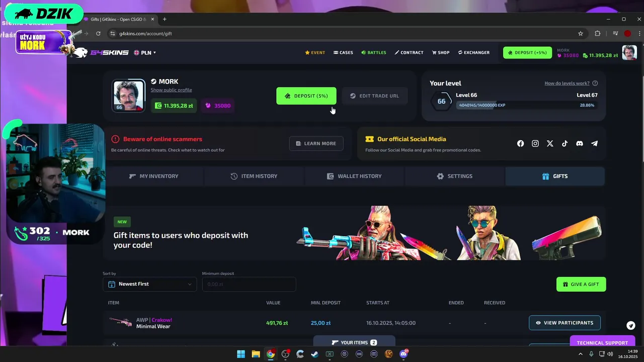Screen dimensions: 644x362
Task: Open the Contract page
Action: click(409, 52)
